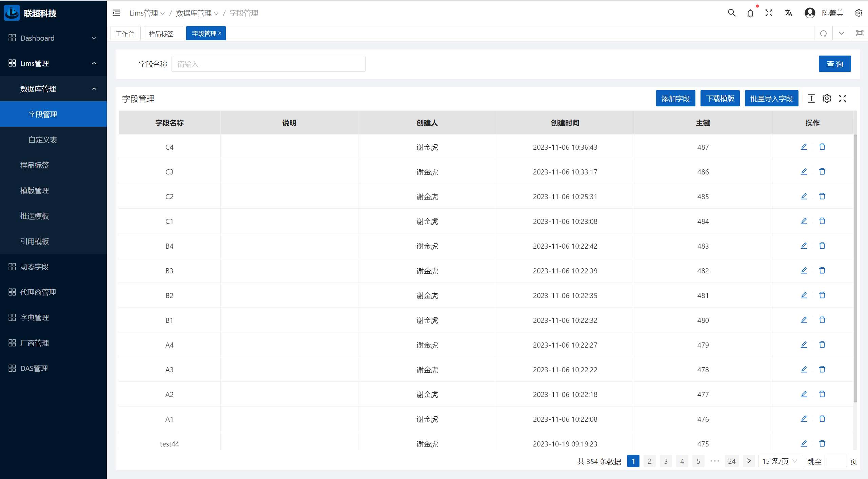Image resolution: width=868 pixels, height=479 pixels.
Task: Focus the 跳至 page number input
Action: coord(836,461)
